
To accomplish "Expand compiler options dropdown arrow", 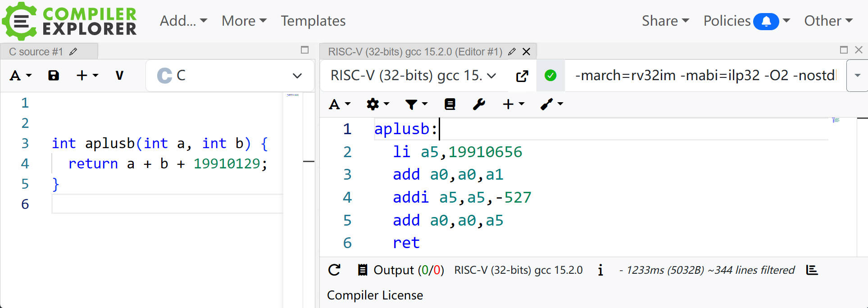I will (857, 76).
